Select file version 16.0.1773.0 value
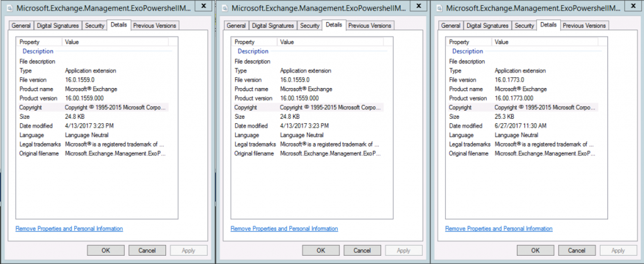This screenshot has height=264, width=644. tap(509, 80)
